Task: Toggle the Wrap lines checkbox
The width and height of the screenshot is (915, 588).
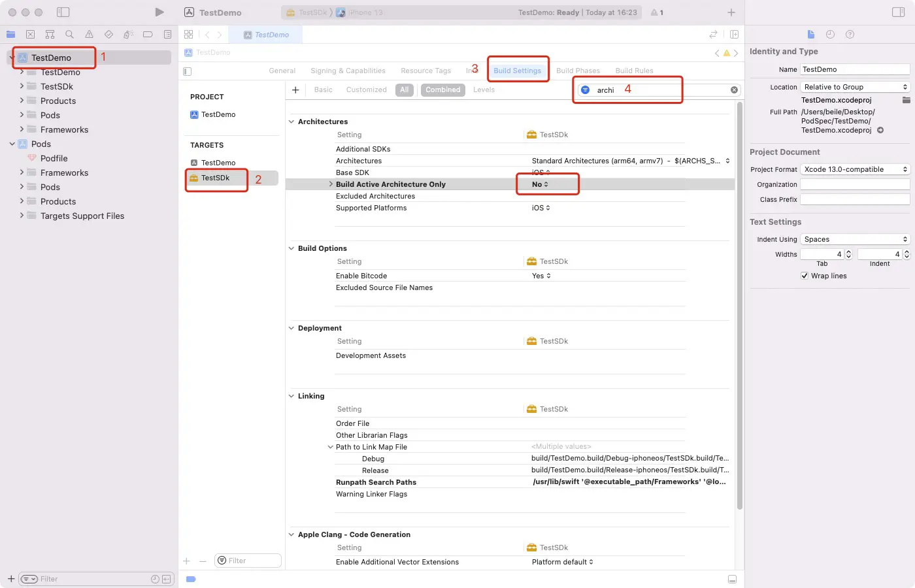Action: click(805, 276)
